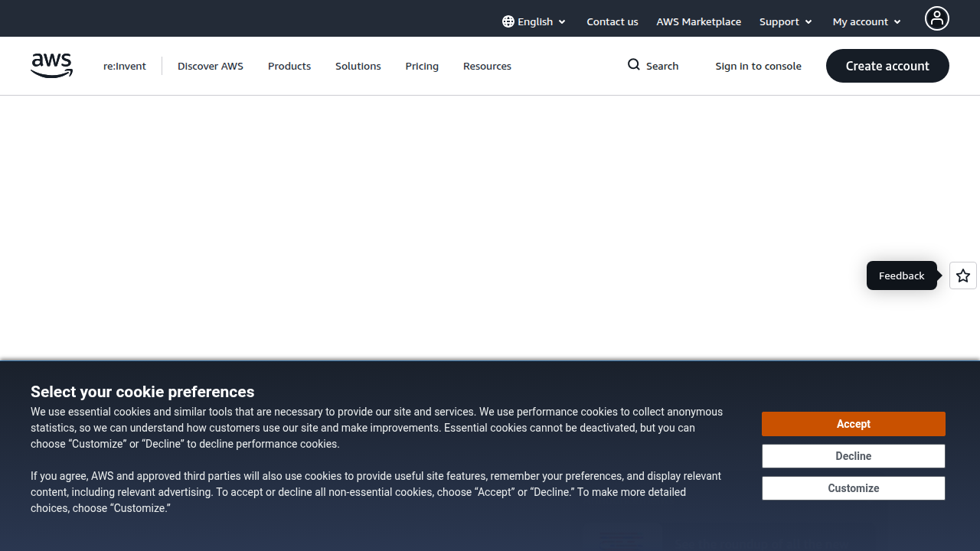The height and width of the screenshot is (551, 980).
Task: Expand the English language dropdown
Action: click(534, 21)
